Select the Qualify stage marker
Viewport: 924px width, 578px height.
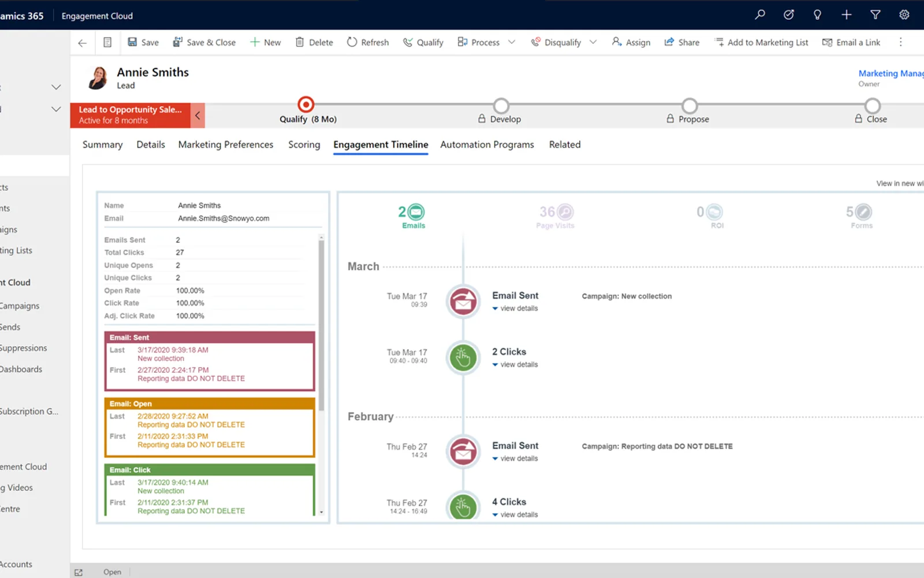pyautogui.click(x=305, y=105)
